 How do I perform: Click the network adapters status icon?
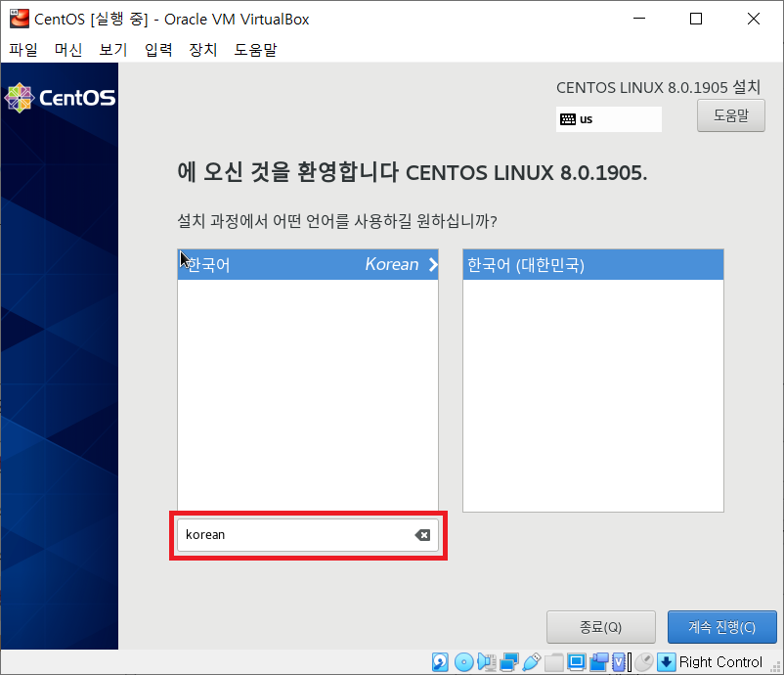coord(509,662)
